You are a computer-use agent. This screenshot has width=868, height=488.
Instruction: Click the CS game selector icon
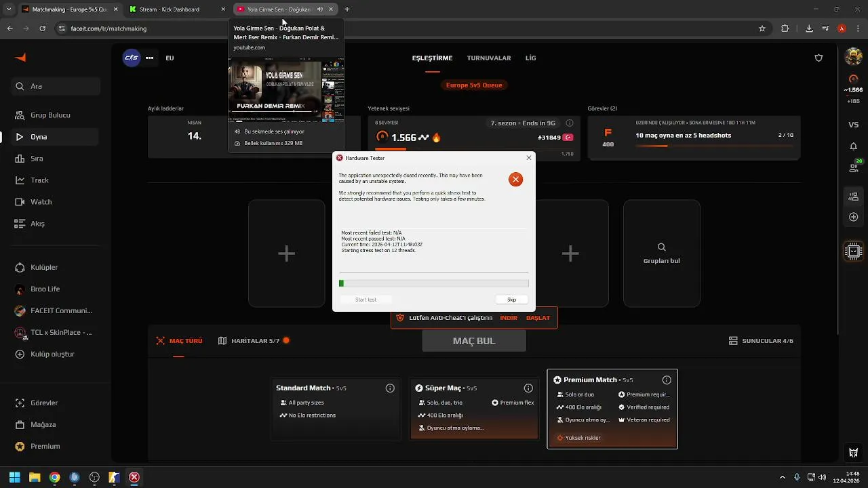[x=131, y=58]
